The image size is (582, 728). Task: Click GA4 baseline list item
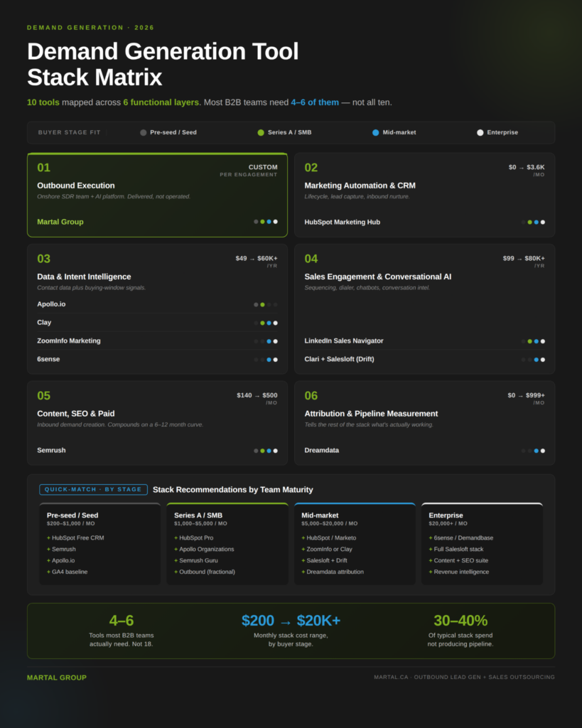click(67, 572)
